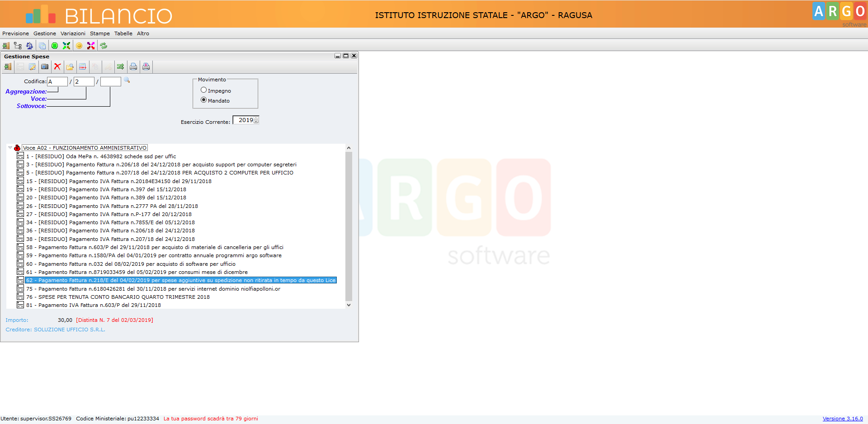Click the Esercizio Corrente year stepper arrows
868x424 pixels.
point(256,120)
